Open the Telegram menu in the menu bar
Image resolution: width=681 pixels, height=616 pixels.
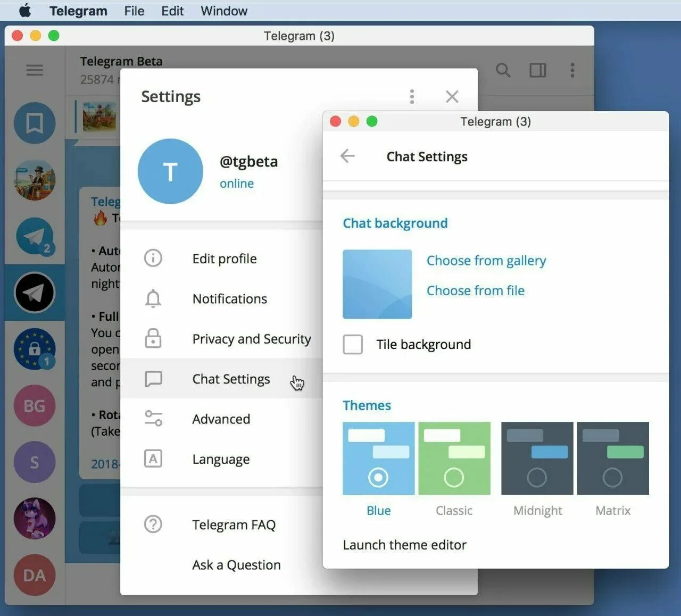78,11
